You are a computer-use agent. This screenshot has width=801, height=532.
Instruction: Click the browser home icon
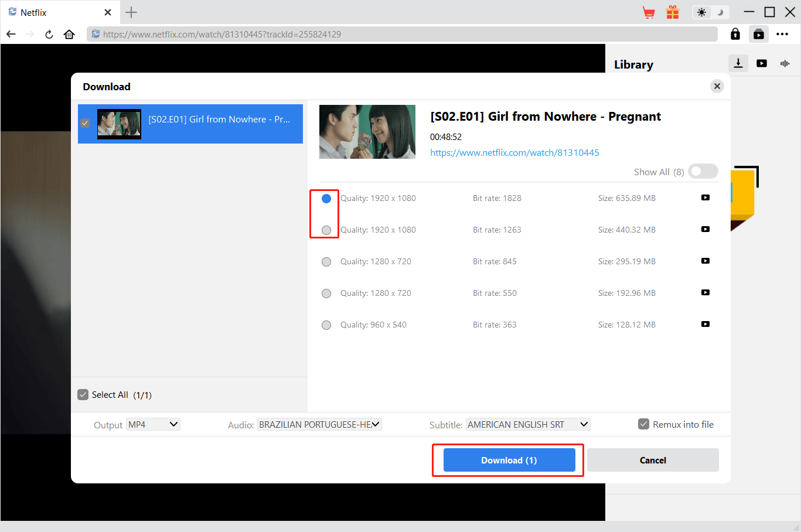coord(69,34)
